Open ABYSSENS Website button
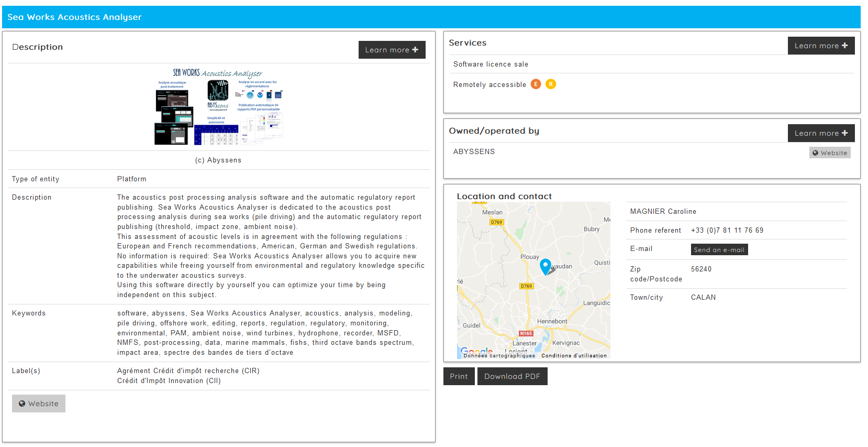The image size is (868, 447). [x=830, y=152]
